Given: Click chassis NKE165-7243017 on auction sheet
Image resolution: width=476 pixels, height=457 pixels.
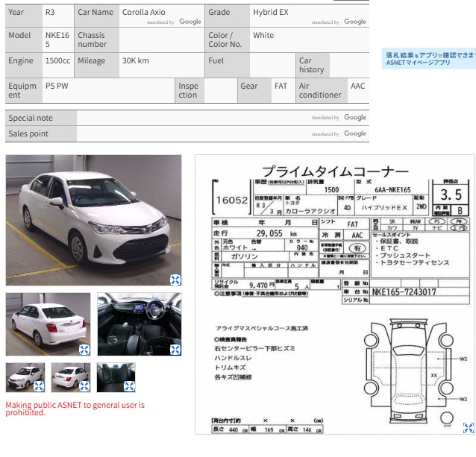Looking at the screenshot, I should point(404,292).
